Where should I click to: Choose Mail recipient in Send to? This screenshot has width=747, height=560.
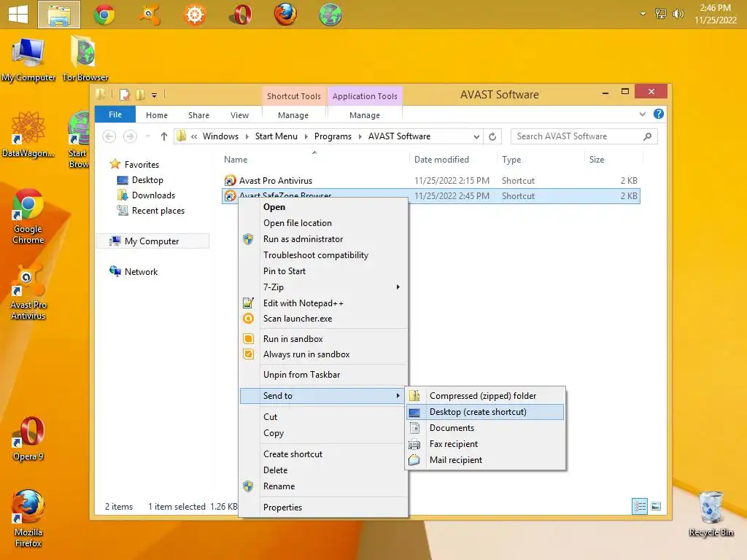pyautogui.click(x=485, y=460)
